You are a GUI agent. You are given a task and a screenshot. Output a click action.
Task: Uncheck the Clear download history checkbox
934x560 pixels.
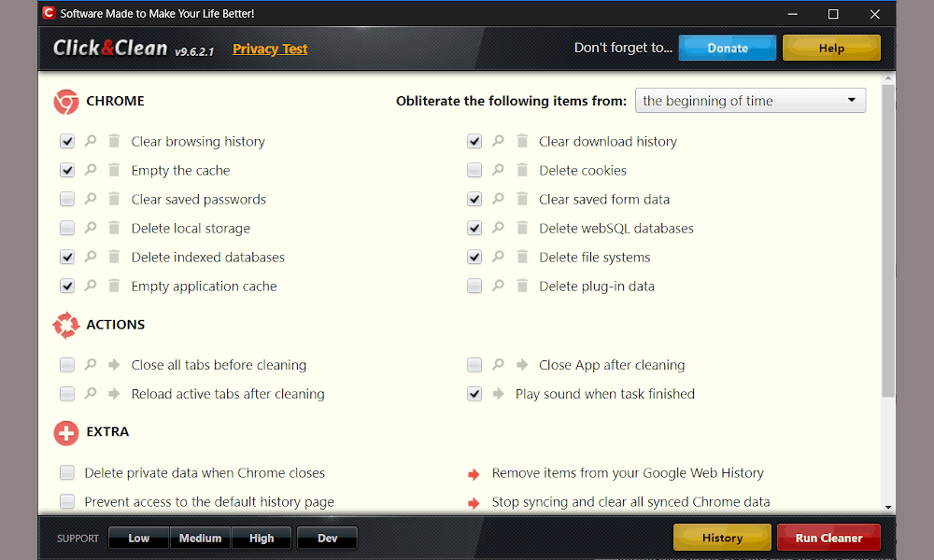[x=474, y=141]
